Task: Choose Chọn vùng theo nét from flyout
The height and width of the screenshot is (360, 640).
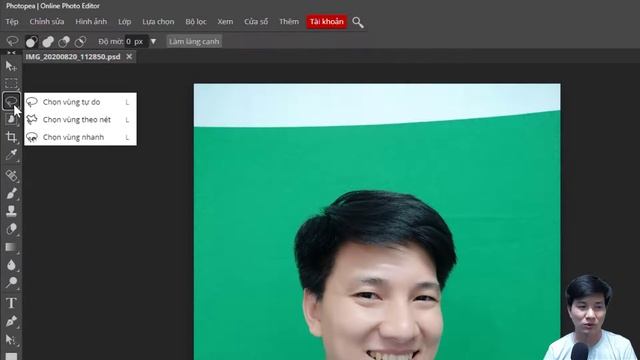Action: click(80, 120)
